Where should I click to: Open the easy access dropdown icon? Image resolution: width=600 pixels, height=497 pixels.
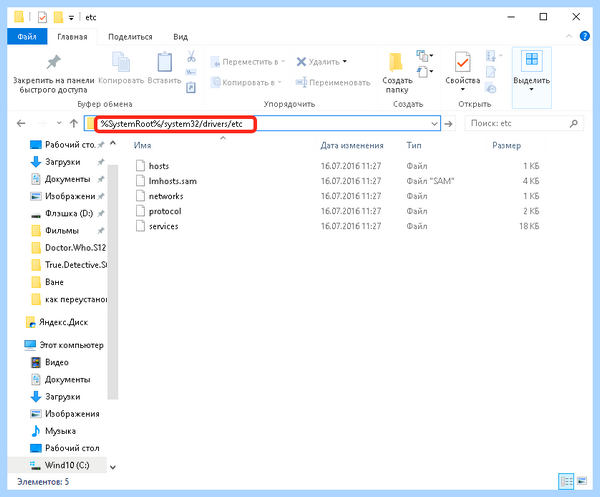425,72
